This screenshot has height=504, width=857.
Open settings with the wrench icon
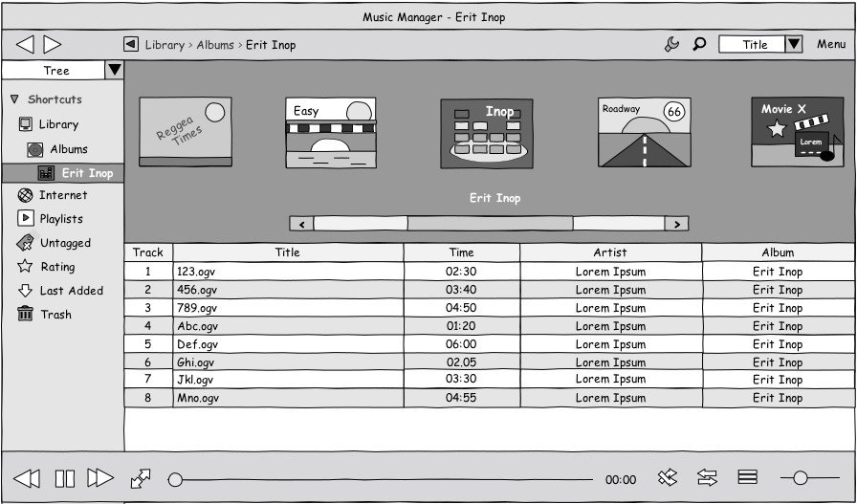pos(671,44)
